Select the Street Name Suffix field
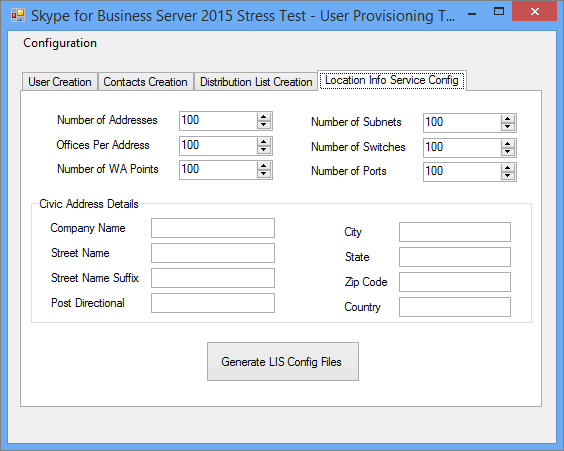Screen dimensions: 564x451 click(213, 278)
